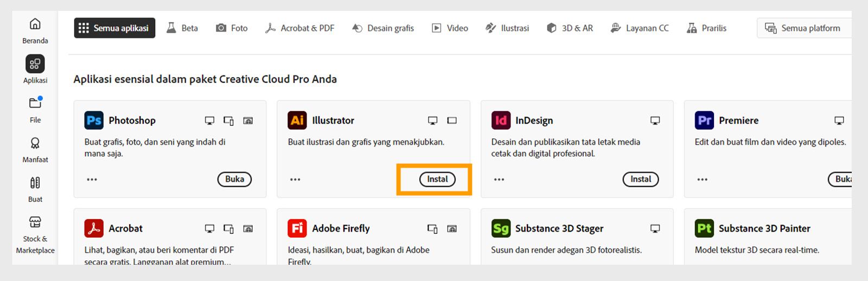Viewport: 868px width, 281px height.
Task: Click Substance 3D Stager desktop platform icon
Action: pos(655,228)
